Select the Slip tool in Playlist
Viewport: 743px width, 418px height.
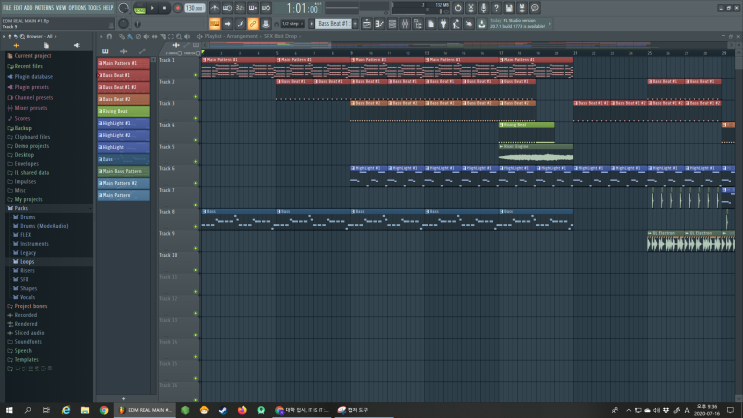(x=154, y=36)
